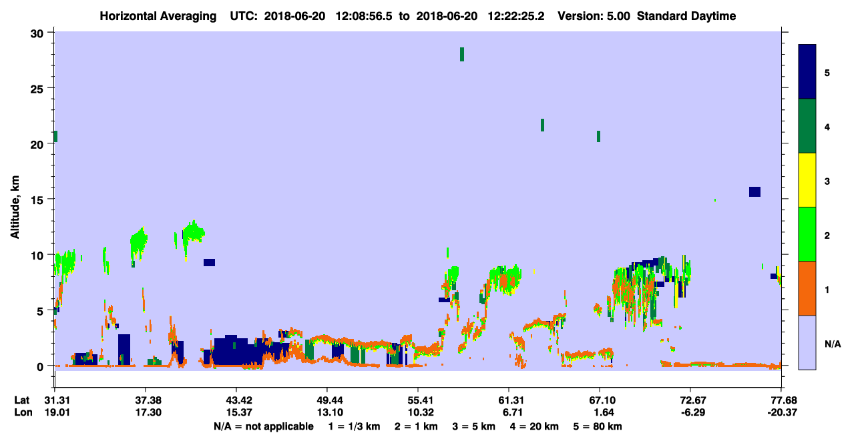Click the longitude value 15.37
The width and height of the screenshot is (868, 445).
pyautogui.click(x=236, y=412)
